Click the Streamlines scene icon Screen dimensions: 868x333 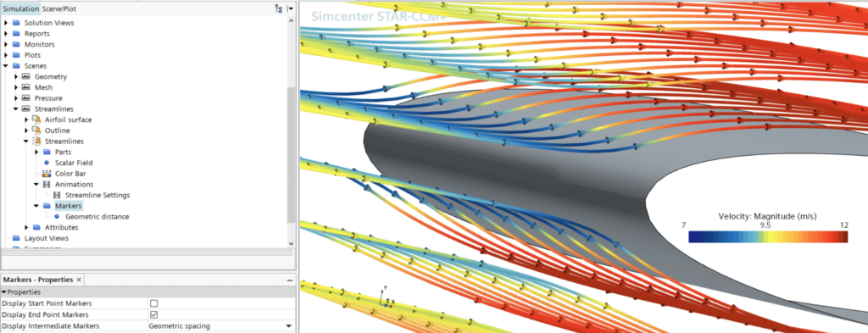coord(25,109)
